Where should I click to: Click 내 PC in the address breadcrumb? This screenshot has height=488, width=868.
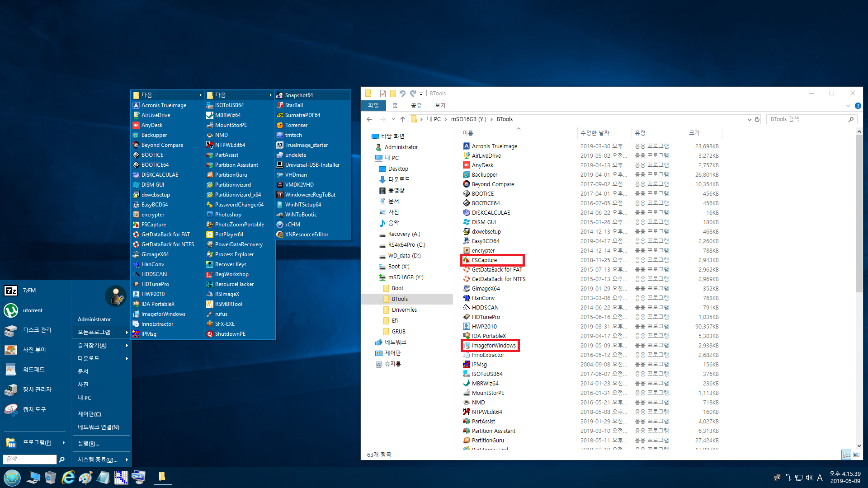tap(434, 119)
